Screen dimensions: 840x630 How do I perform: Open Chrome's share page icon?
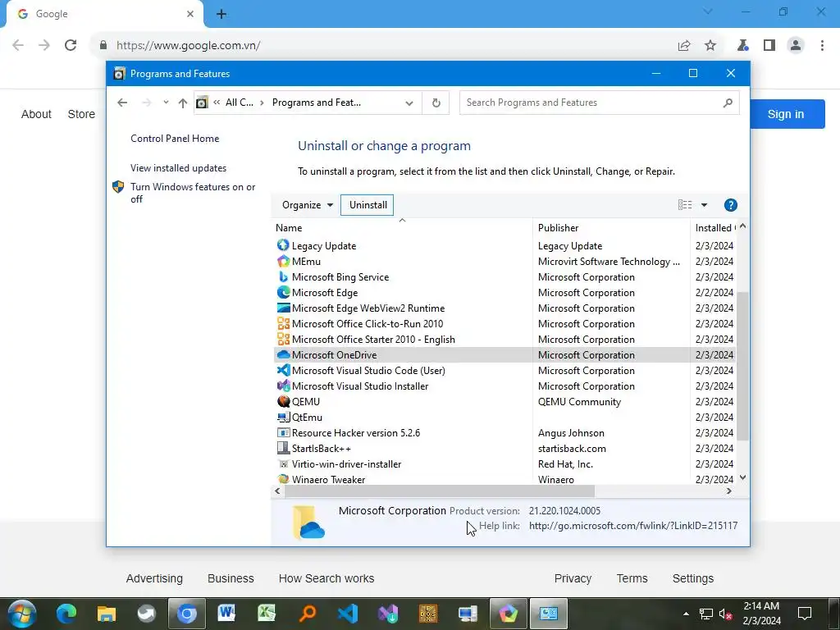click(x=683, y=45)
